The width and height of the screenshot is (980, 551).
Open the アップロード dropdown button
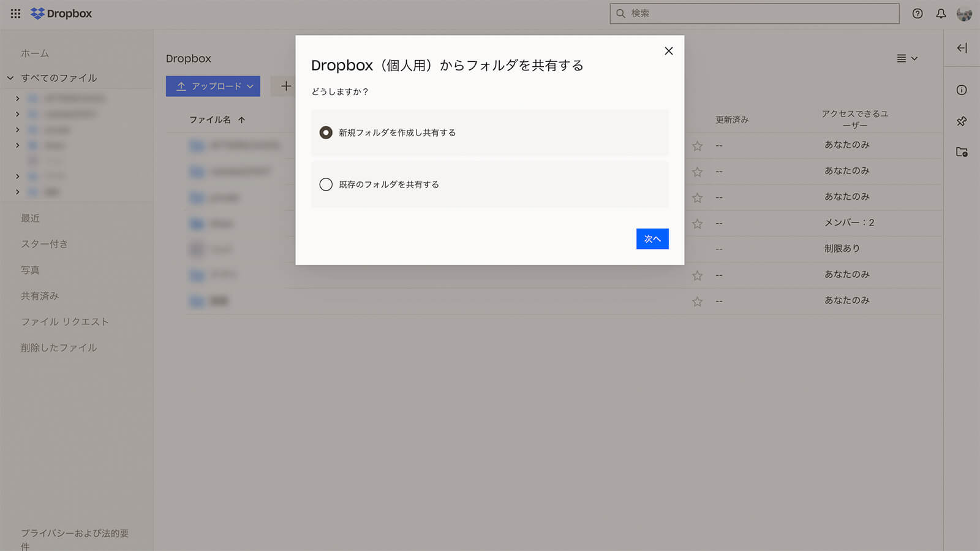coord(213,86)
